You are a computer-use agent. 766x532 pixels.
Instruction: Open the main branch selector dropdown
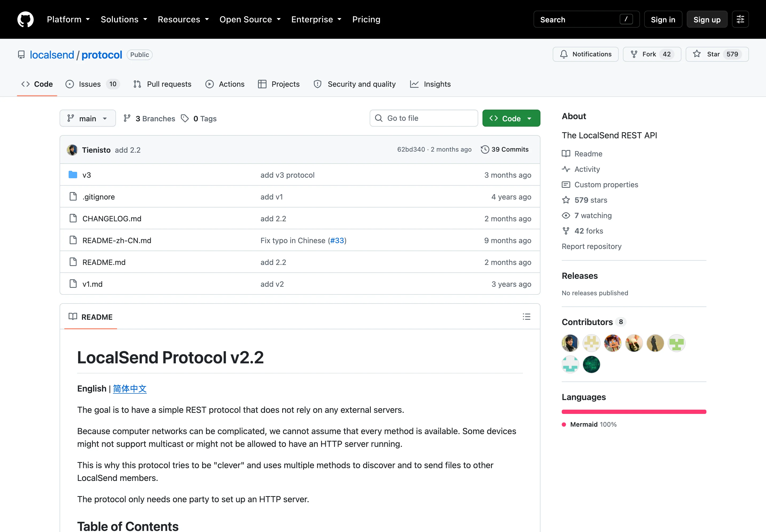88,118
